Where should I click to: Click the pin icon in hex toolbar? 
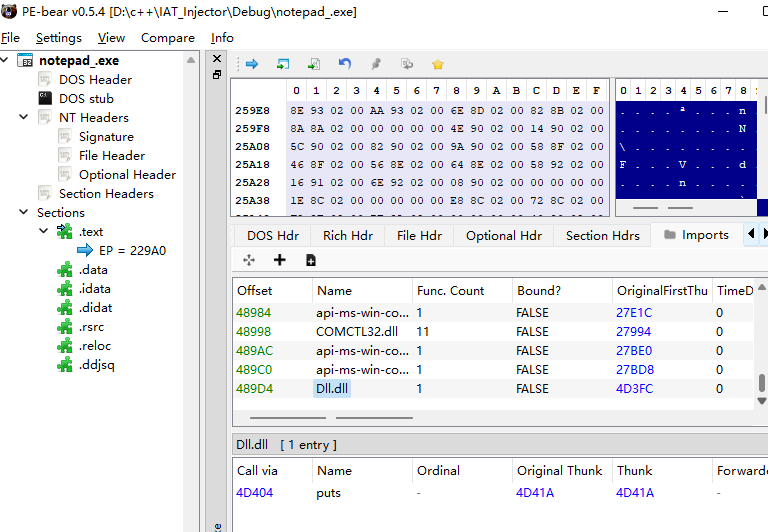point(376,64)
